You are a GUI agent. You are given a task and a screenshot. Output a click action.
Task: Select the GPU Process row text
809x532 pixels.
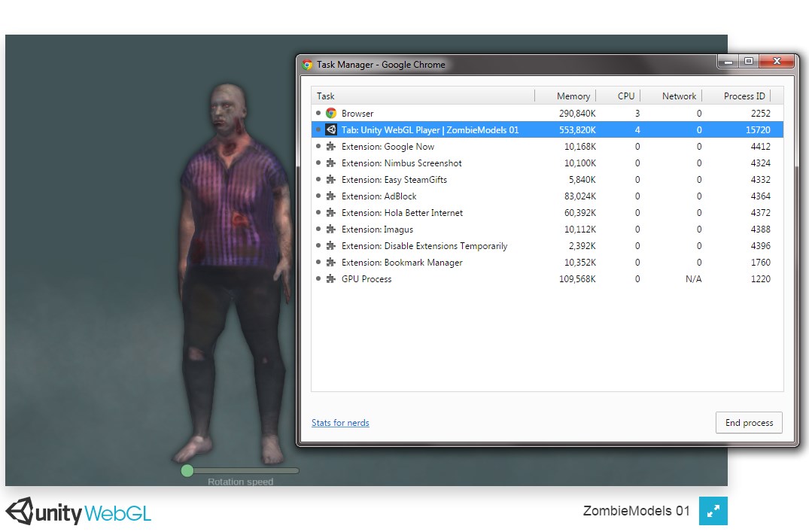click(366, 278)
